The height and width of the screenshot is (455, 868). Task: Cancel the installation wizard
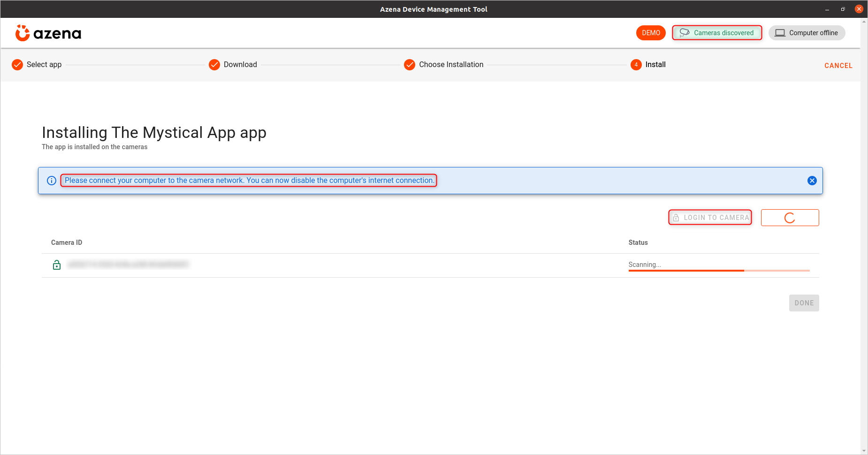[x=838, y=66]
